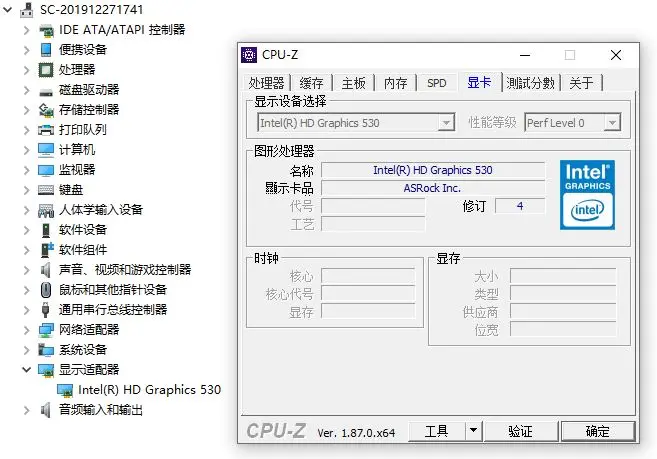Click the 通用串行总线控制器 USB icon
Image resolution: width=657 pixels, height=459 pixels.
tap(46, 310)
